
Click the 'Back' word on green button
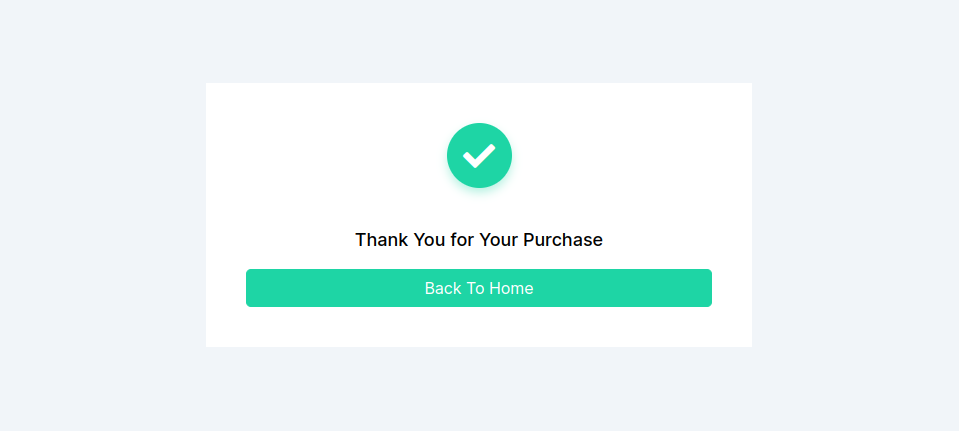click(443, 288)
